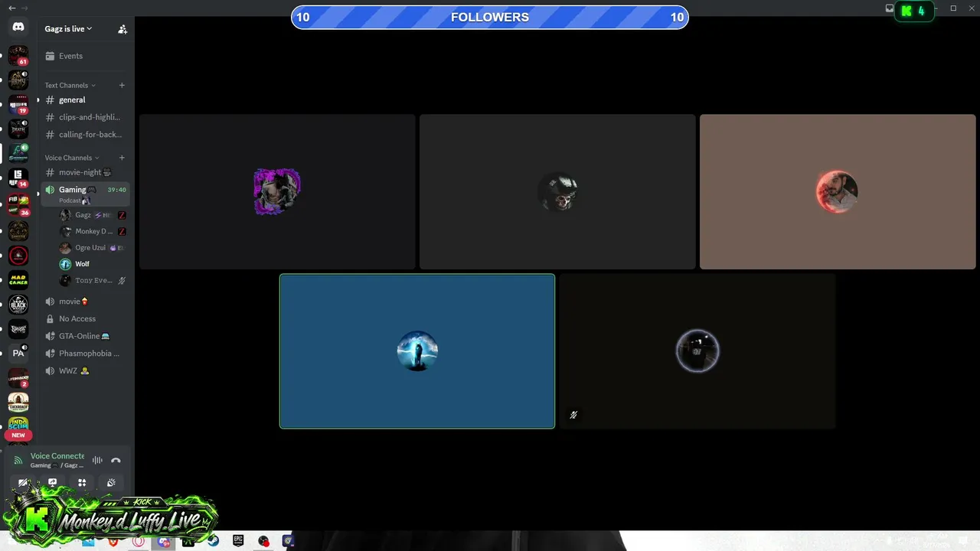Toggle the camera on in voice panel
The height and width of the screenshot is (551, 980).
[23, 483]
